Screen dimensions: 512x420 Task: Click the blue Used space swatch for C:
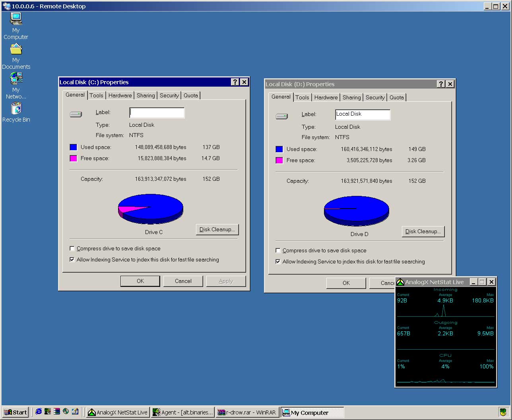[73, 147]
